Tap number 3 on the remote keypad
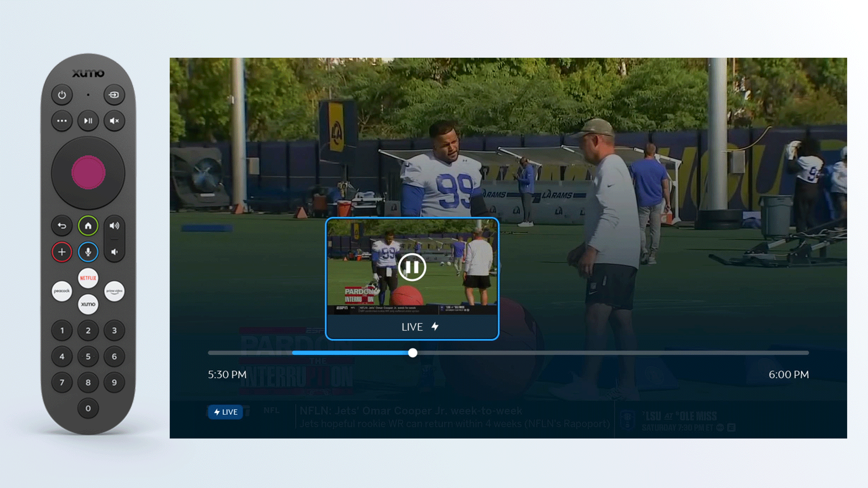 [114, 331]
